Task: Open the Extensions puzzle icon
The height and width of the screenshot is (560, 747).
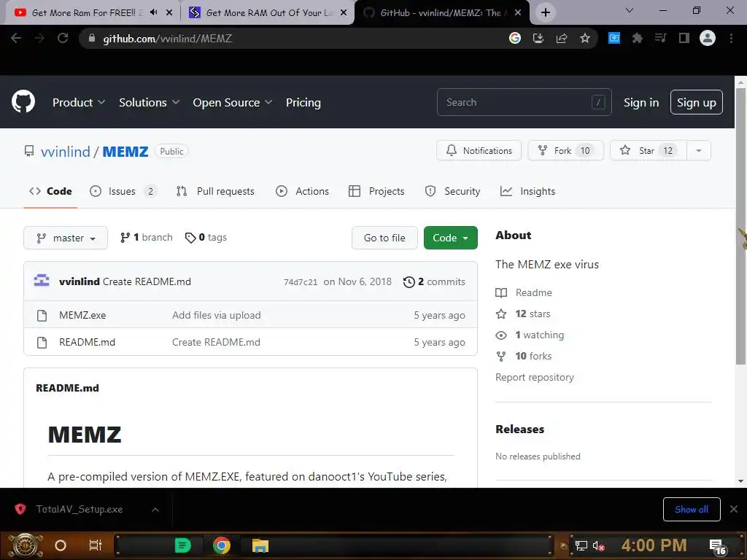Action: [638, 38]
